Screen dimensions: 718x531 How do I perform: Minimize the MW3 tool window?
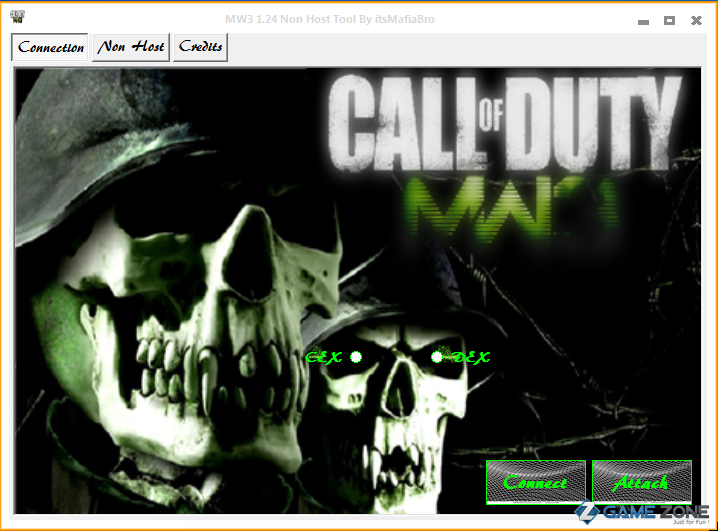[643, 22]
